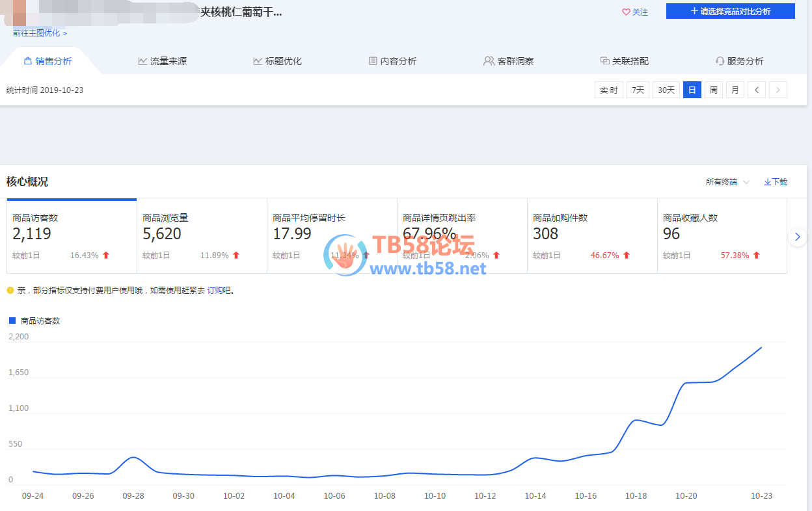
Task: Switch to the 流量来源 tab
Action: (163, 61)
